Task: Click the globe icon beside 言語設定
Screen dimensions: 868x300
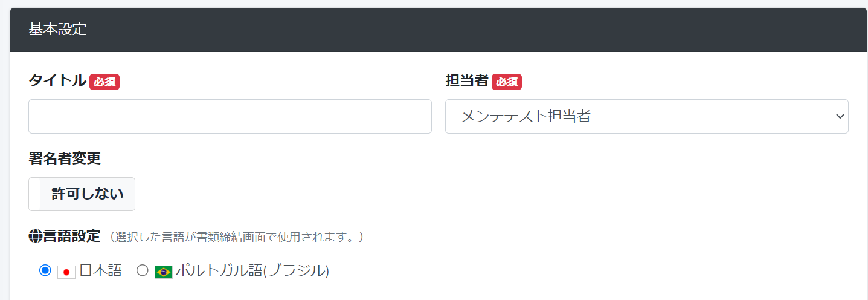Action: 36,236
